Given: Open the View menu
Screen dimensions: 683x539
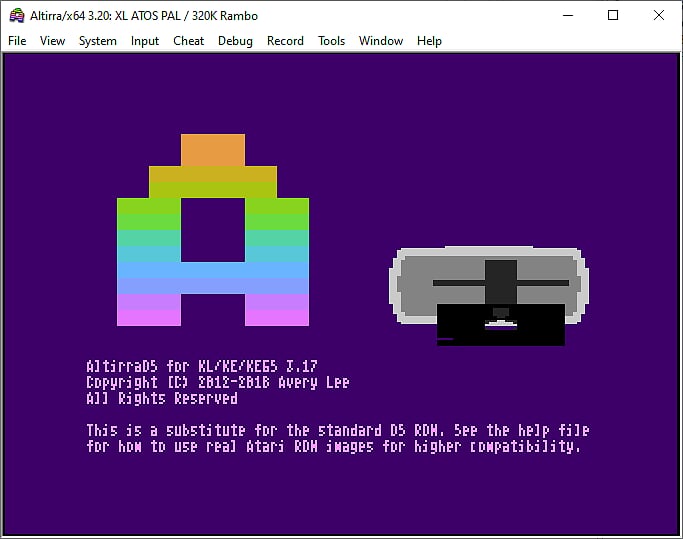Looking at the screenshot, I should (x=52, y=41).
